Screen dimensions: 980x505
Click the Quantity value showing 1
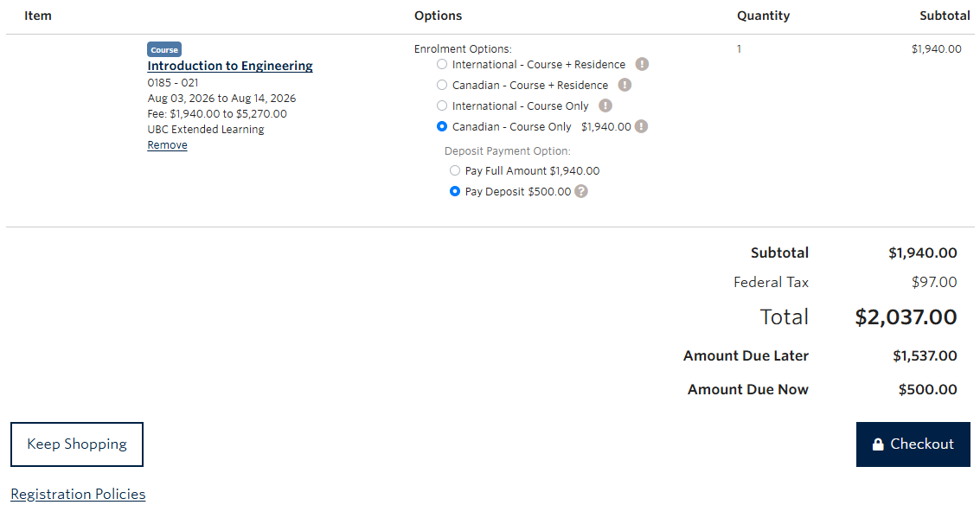pyautogui.click(x=739, y=49)
